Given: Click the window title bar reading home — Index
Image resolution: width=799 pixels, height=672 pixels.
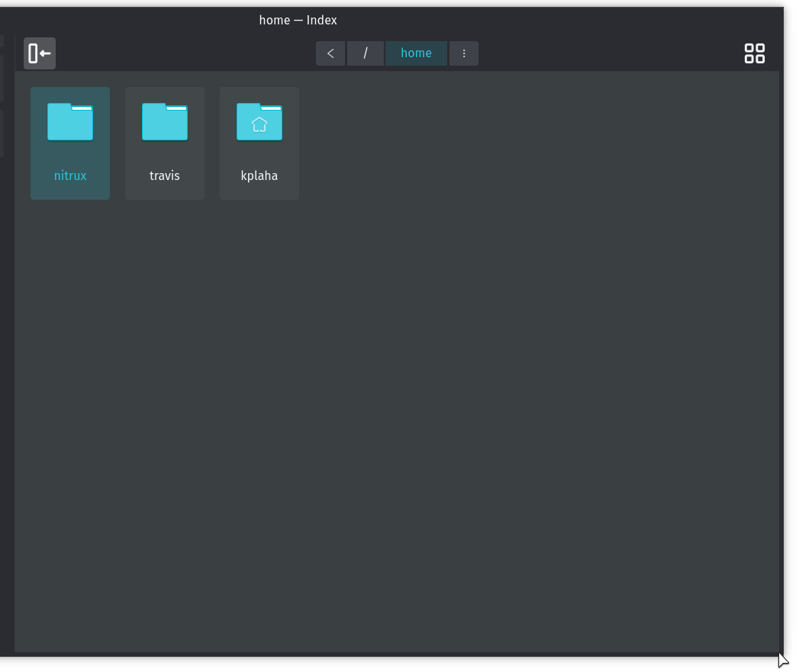Looking at the screenshot, I should [298, 20].
